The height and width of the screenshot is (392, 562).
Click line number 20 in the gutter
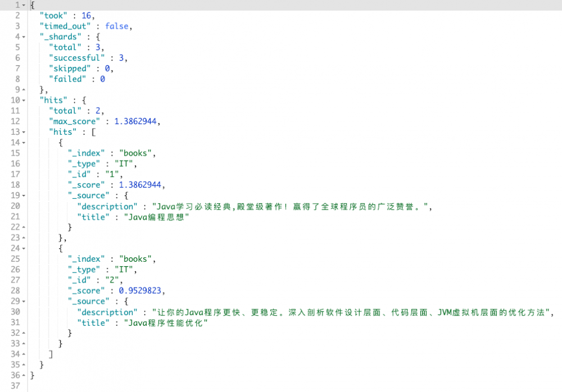pyautogui.click(x=15, y=206)
